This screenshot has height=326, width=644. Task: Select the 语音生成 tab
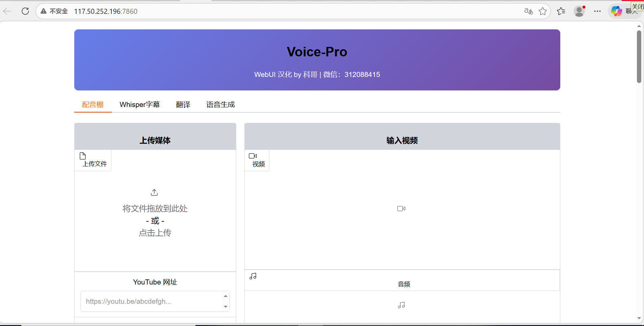tap(220, 105)
